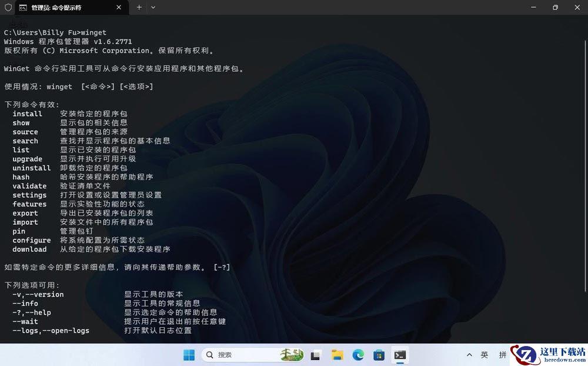Click the terminal window scrollbar

586,165
